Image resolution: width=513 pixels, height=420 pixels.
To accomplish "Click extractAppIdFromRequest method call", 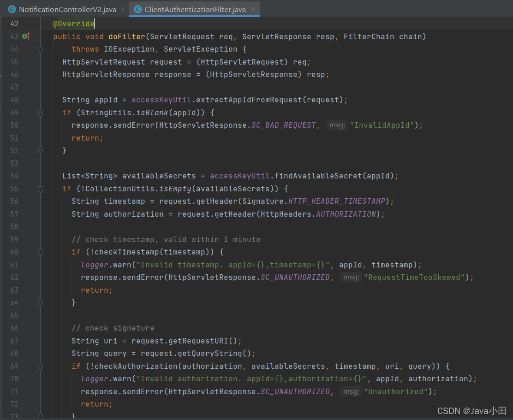I will click(249, 100).
